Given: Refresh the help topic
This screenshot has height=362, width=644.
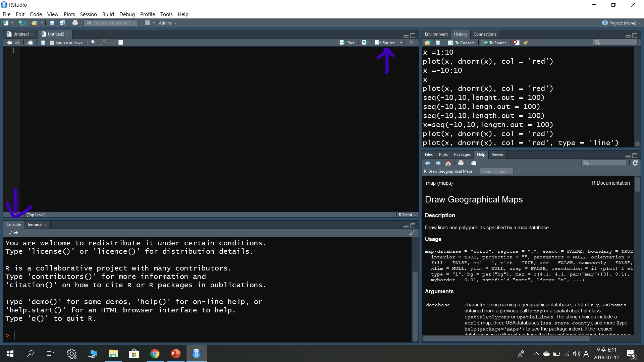Looking at the screenshot, I should pyautogui.click(x=635, y=163).
